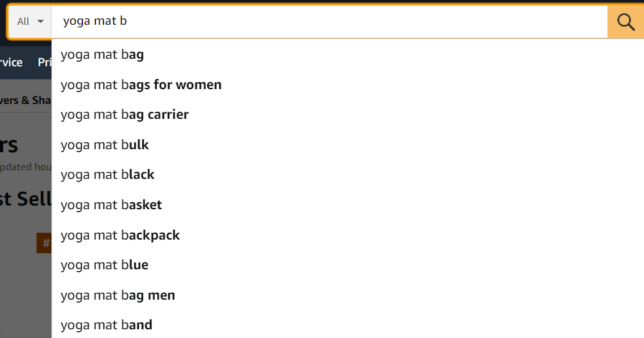Screen dimensions: 644x338
Task: Select yoga mat bulk suggestion
Action: point(347,145)
